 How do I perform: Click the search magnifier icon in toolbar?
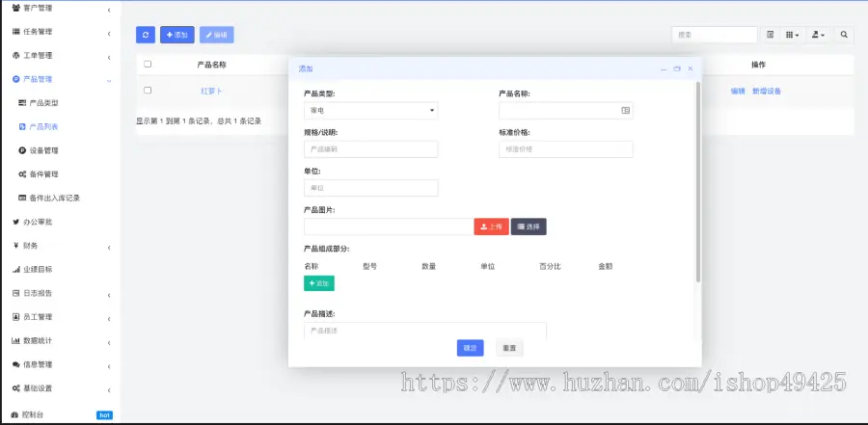click(844, 35)
